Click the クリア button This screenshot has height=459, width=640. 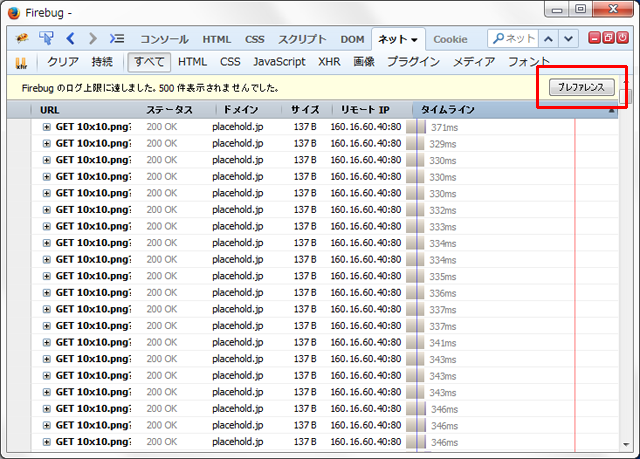tap(63, 62)
